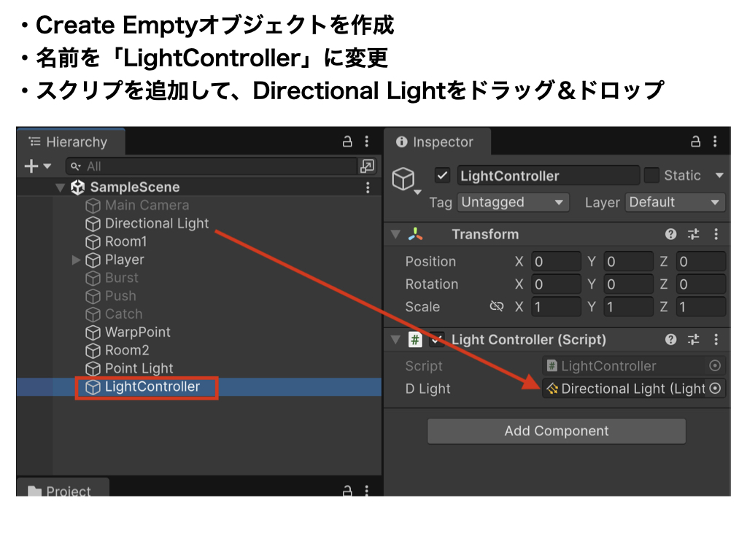This screenshot has height=560, width=747.
Task: Open the Hierarchy panel three-dot menu
Action: click(x=367, y=142)
